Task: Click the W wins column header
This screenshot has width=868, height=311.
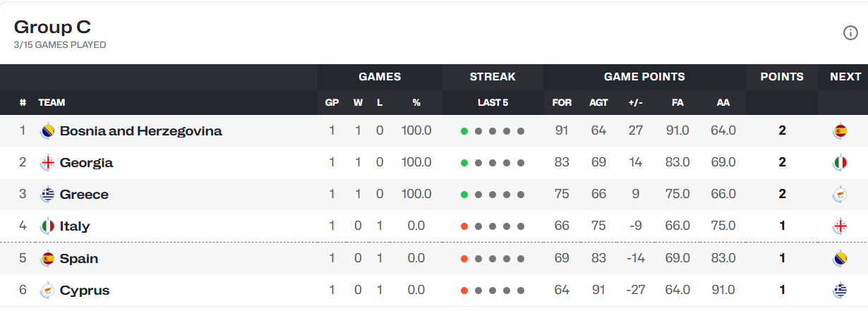Action: pos(358,102)
